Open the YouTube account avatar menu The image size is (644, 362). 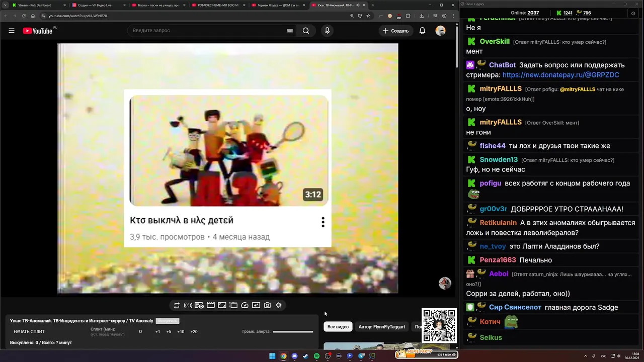coord(440,31)
